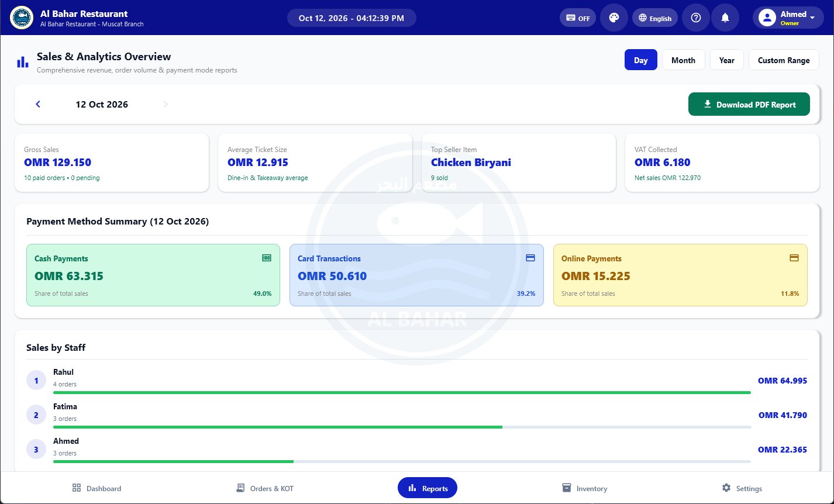This screenshot has height=504, width=834.
Task: Open the Inventory tab
Action: (x=585, y=488)
